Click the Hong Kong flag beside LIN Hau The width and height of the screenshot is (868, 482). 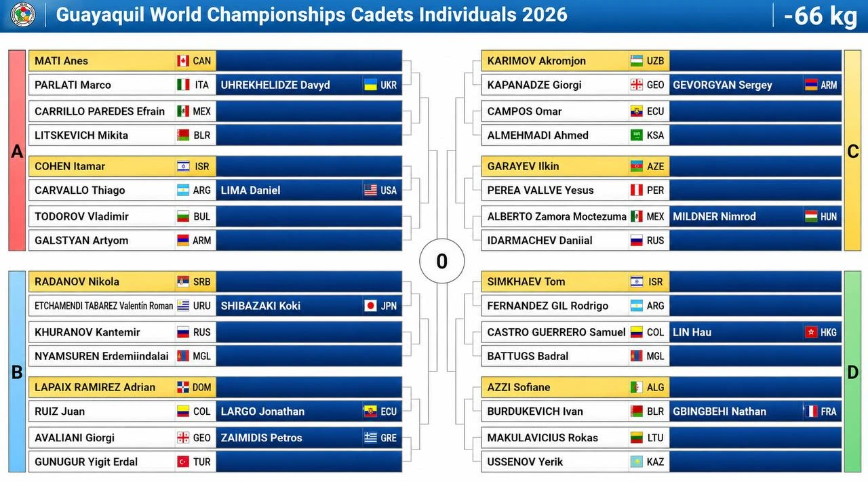pyautogui.click(x=810, y=332)
